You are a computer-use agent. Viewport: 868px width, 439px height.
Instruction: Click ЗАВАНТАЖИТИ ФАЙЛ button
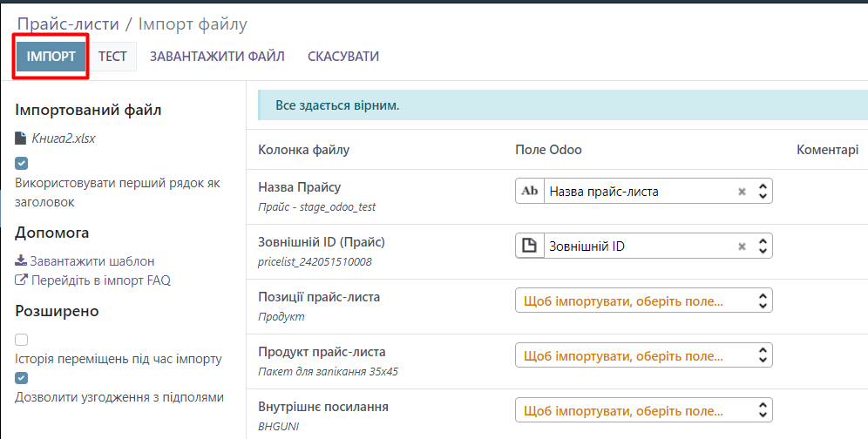(x=217, y=57)
